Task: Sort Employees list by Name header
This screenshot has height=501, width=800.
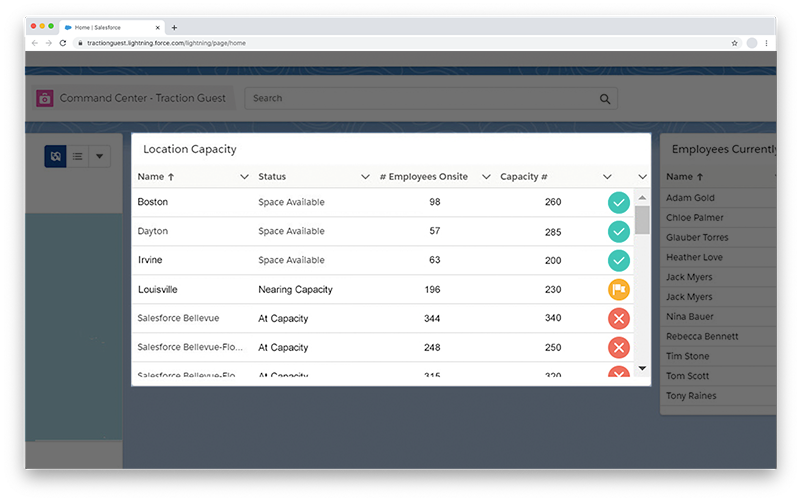Action: pos(685,177)
